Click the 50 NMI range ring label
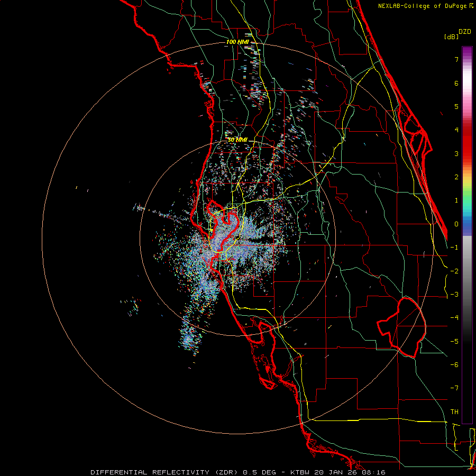 237,140
